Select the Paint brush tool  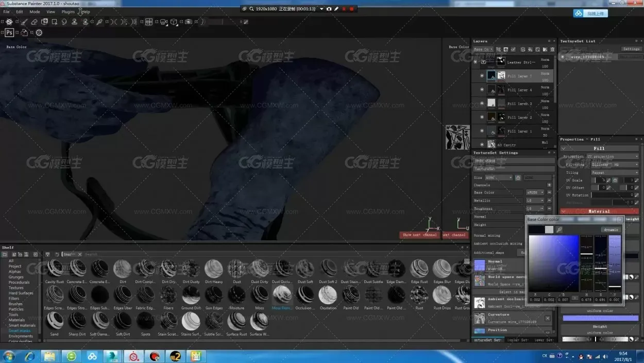pyautogui.click(x=24, y=22)
